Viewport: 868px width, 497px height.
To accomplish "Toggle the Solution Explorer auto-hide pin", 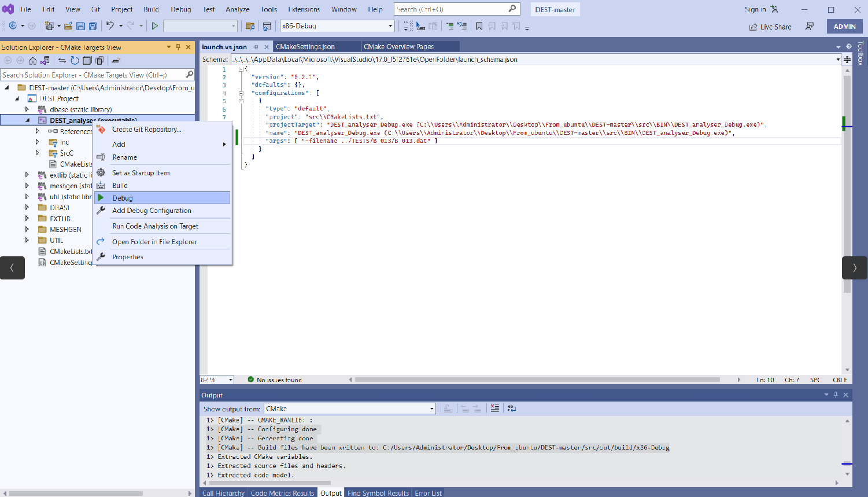I will [179, 47].
